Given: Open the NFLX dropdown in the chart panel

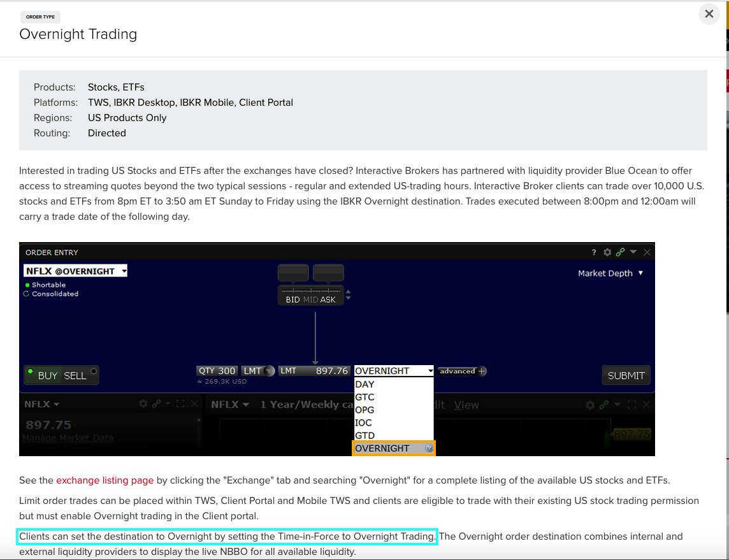Looking at the screenshot, I should click(x=229, y=405).
